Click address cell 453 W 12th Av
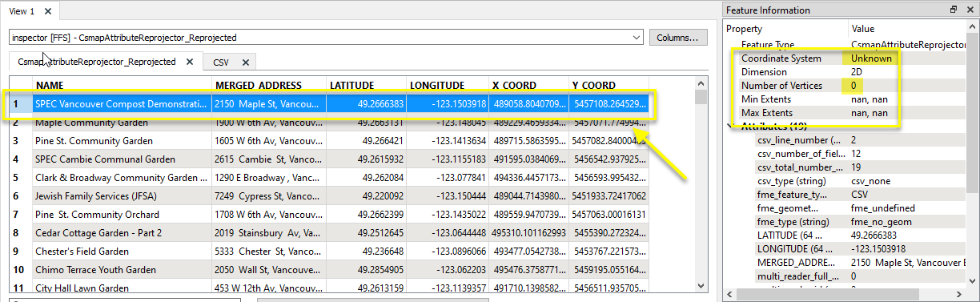 point(269,288)
